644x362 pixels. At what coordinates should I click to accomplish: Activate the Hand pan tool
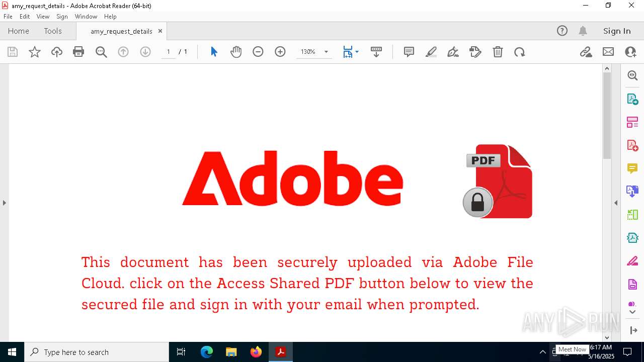[x=236, y=52]
